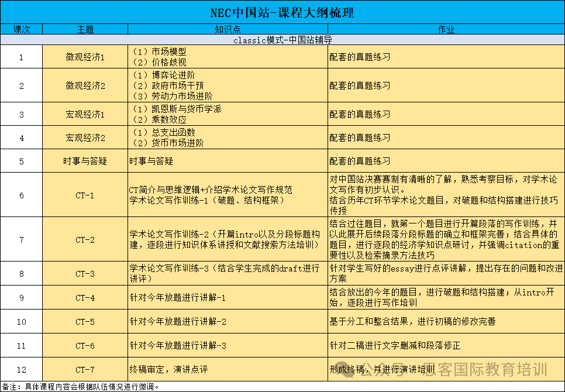The width and height of the screenshot is (565, 392).
Task: Select the "CT-5" topic cell
Action: [85, 321]
